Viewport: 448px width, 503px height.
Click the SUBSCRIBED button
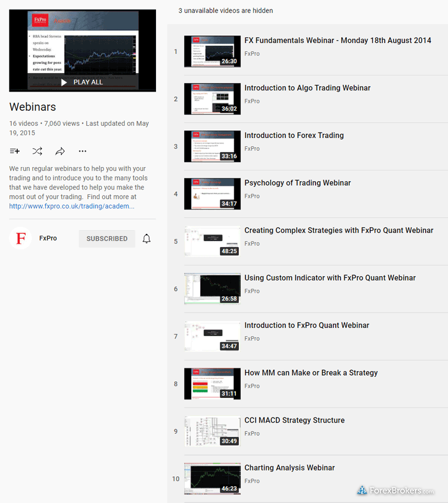107,239
